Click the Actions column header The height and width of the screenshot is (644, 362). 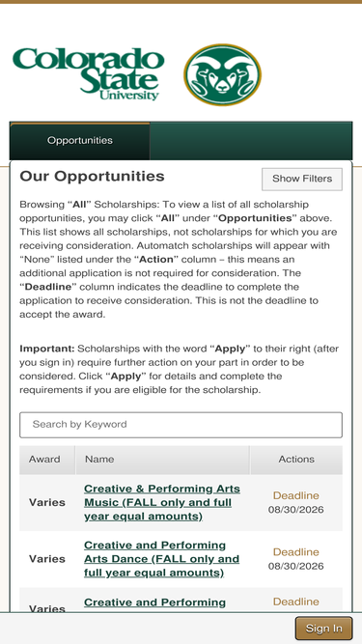[x=296, y=460]
